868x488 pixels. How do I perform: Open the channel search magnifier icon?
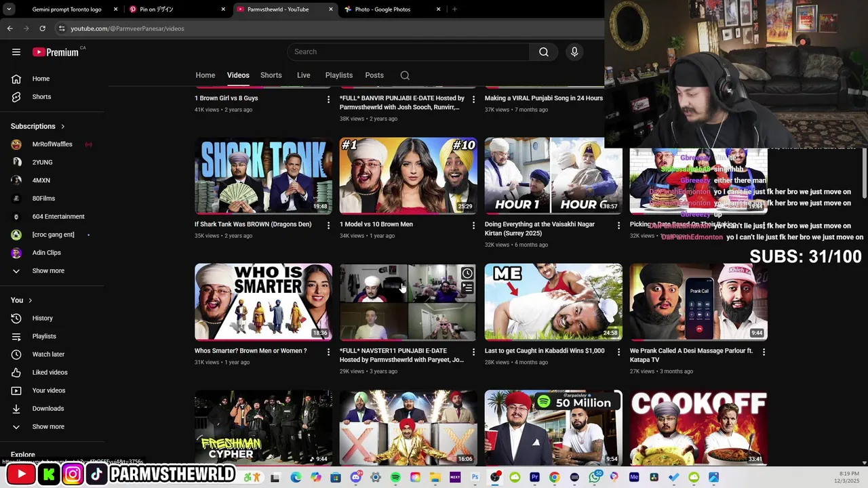[x=405, y=75]
